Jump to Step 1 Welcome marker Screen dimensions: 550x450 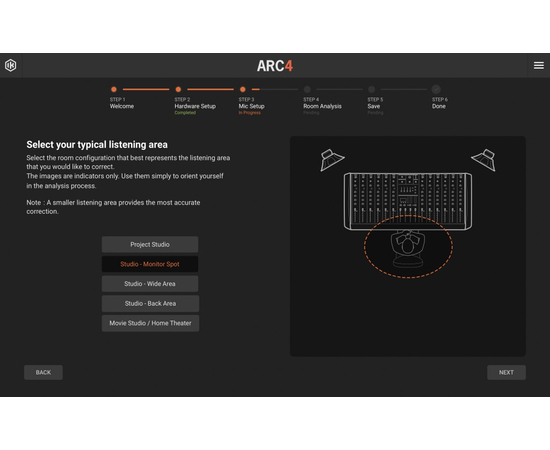tap(114, 89)
